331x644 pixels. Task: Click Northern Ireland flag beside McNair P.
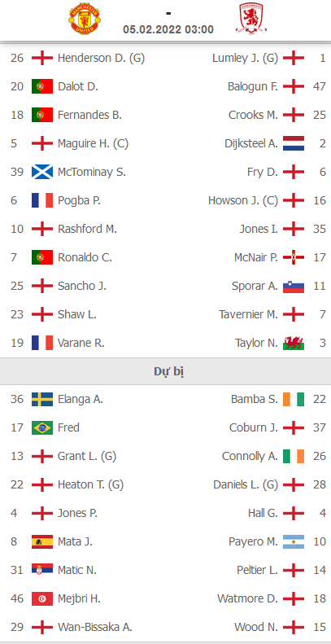[x=294, y=257]
